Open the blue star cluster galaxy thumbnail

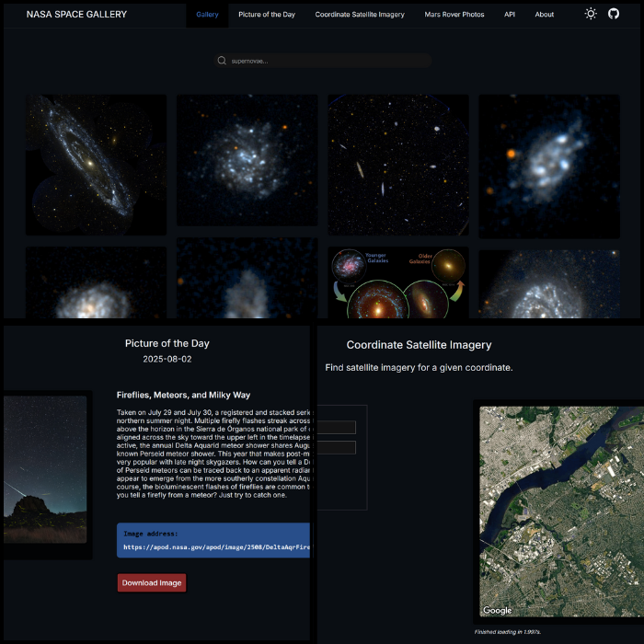247,160
